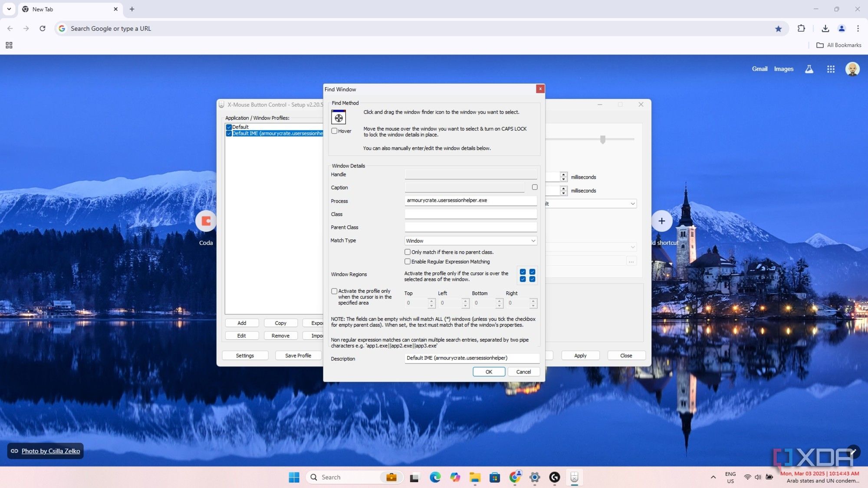Viewport: 868px width, 488px height.
Task: Step up the lower milliseconds spinner
Action: [x=563, y=188]
